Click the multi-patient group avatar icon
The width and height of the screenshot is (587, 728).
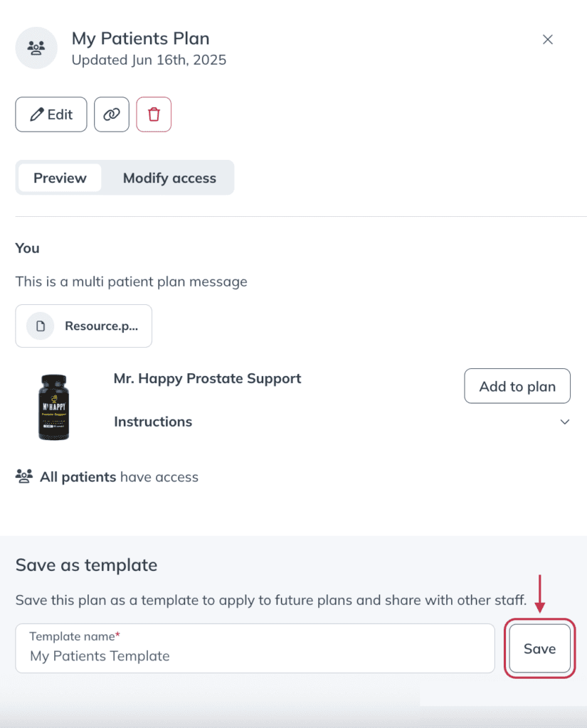36,48
